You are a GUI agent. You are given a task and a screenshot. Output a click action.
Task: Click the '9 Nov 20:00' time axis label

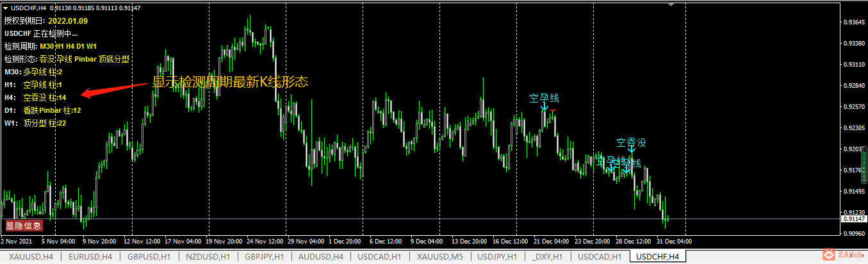coord(98,242)
